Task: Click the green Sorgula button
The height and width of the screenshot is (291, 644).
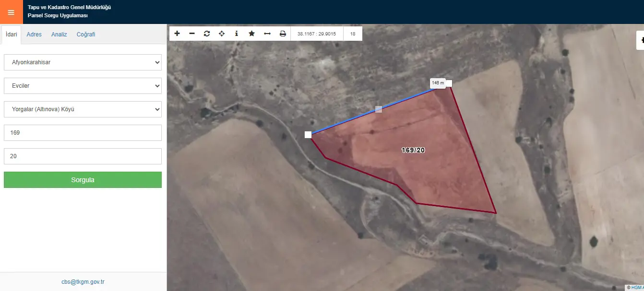Action: pyautogui.click(x=83, y=180)
